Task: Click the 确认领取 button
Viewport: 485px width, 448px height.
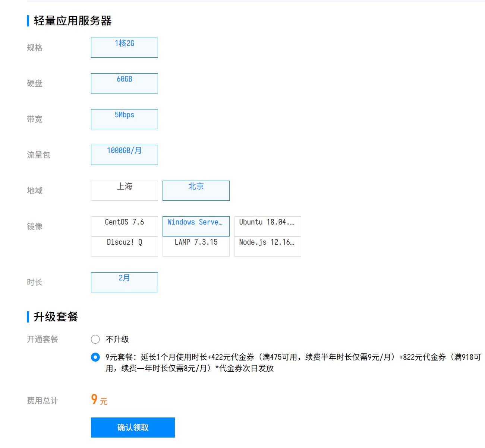Action: [x=133, y=428]
